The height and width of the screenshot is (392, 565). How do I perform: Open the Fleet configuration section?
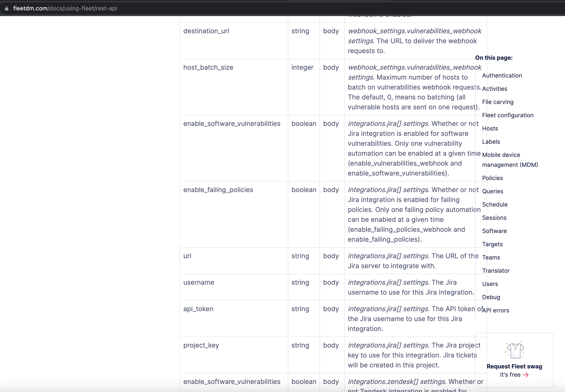[x=508, y=115]
